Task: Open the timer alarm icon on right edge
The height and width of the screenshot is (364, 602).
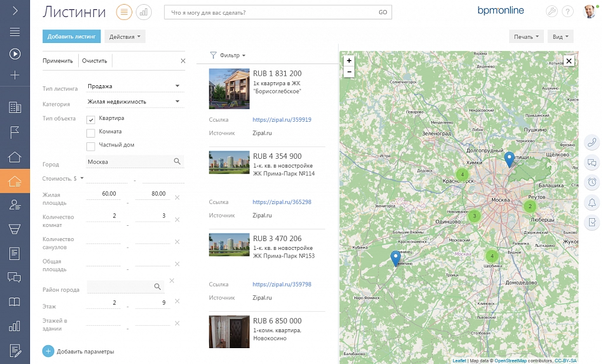Action: click(593, 182)
